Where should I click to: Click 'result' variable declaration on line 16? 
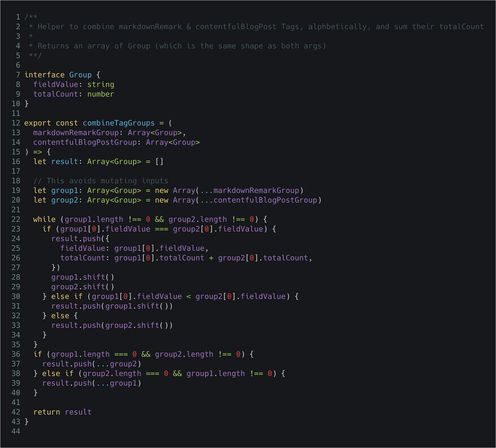[x=65, y=162]
